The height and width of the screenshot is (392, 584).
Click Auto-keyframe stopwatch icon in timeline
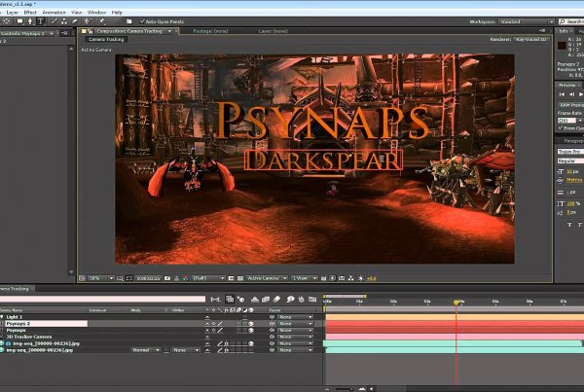tap(302, 300)
